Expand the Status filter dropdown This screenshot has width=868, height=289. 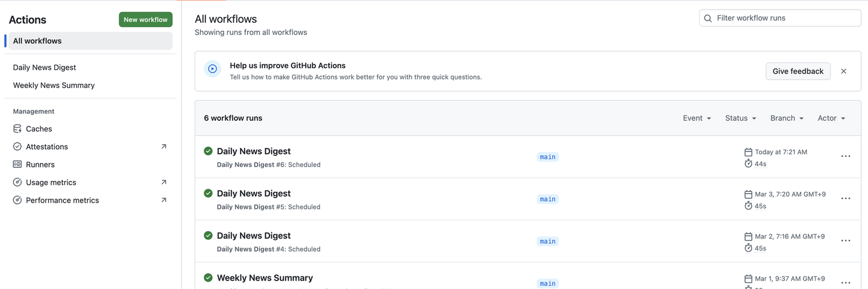[740, 118]
